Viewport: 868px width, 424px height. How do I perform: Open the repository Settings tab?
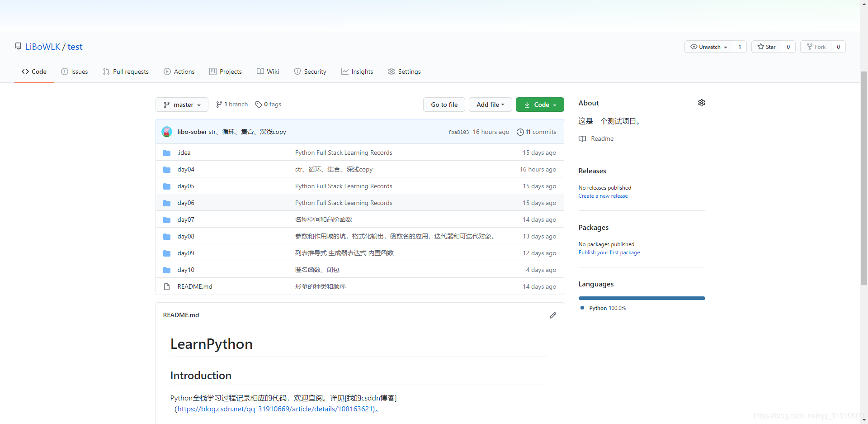[x=404, y=71]
